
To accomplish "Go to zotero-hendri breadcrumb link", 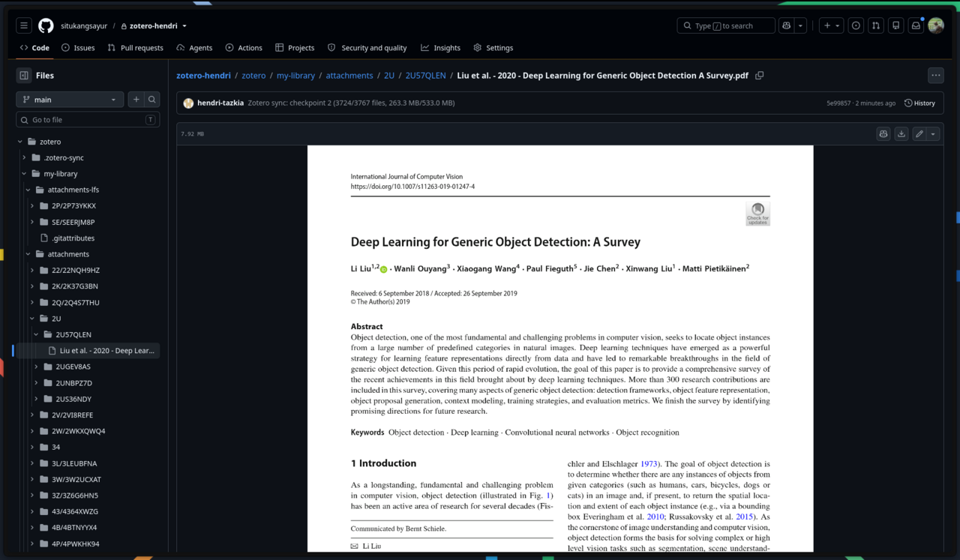I will tap(204, 76).
